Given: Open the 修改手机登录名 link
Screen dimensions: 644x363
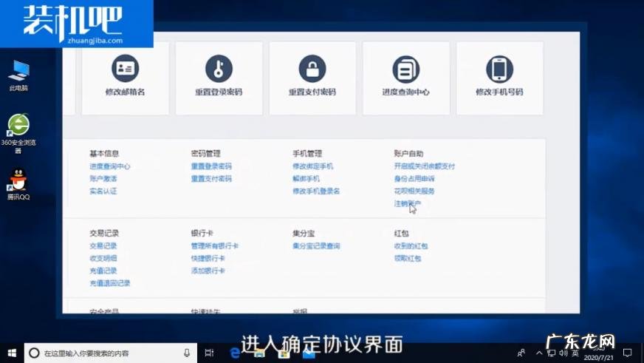Looking at the screenshot, I should click(316, 191).
